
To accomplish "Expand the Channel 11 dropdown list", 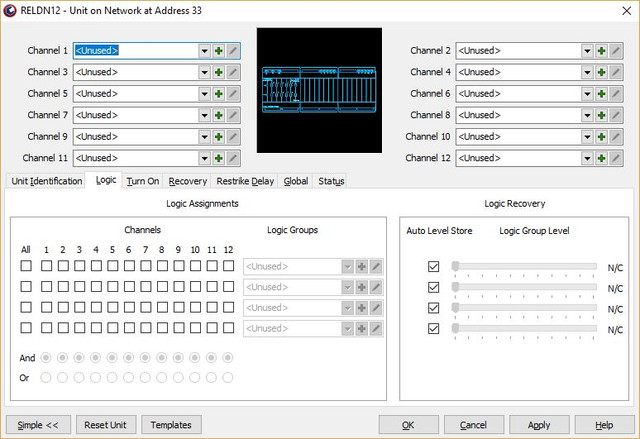I will 204,158.
